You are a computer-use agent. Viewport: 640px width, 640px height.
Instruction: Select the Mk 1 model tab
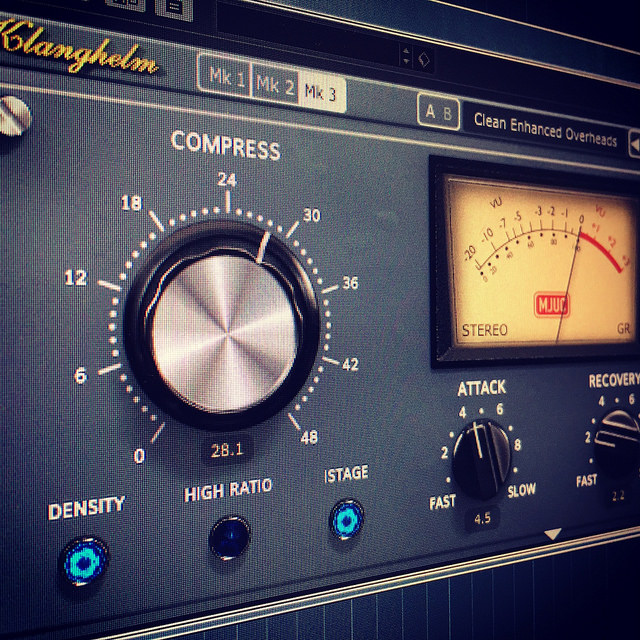pos(225,75)
